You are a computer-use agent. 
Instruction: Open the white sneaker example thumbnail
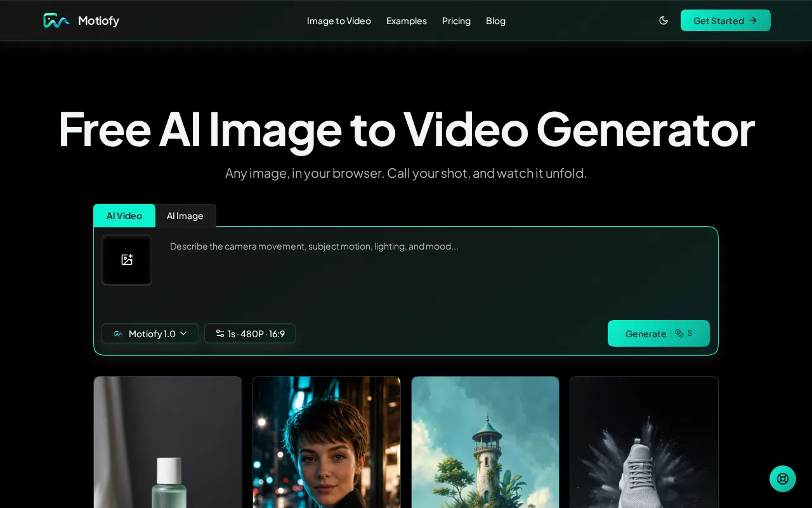tap(644, 442)
